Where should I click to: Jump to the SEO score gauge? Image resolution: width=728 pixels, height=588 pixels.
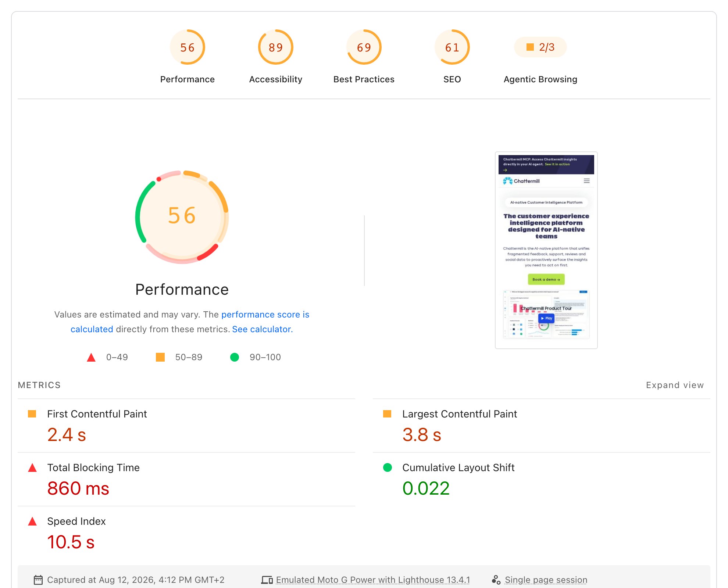(x=452, y=47)
